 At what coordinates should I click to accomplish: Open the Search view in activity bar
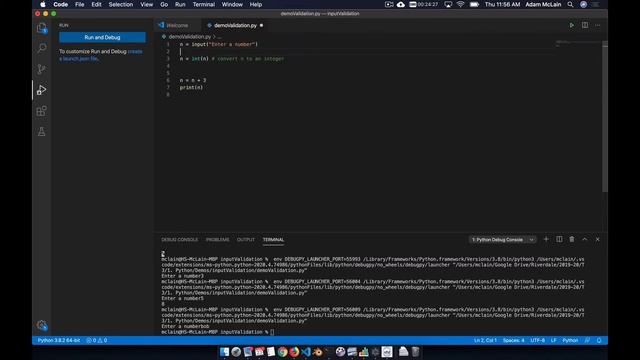click(42, 48)
